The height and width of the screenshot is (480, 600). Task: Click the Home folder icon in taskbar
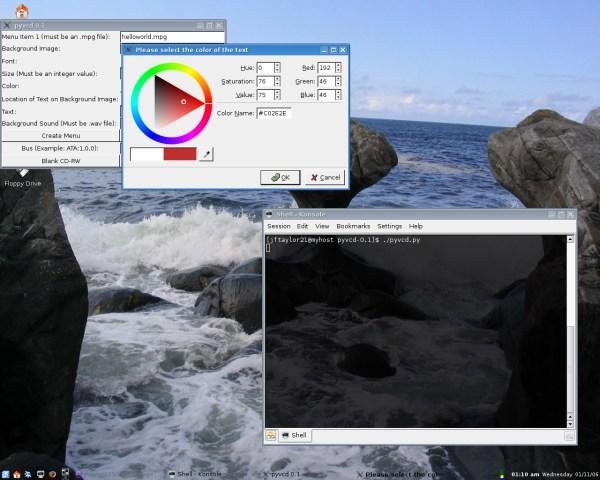pos(16,475)
